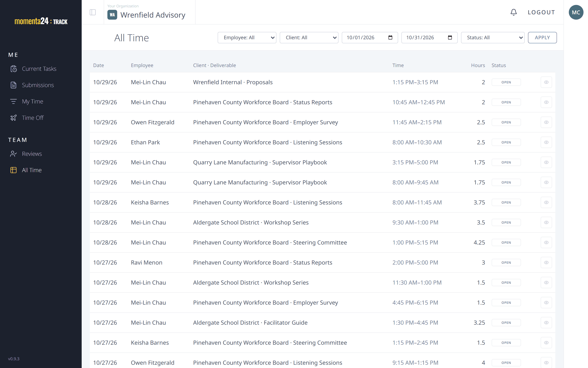Image resolution: width=588 pixels, height=368 pixels.
Task: Click the Client · Deliverable column header
Action: click(214, 65)
